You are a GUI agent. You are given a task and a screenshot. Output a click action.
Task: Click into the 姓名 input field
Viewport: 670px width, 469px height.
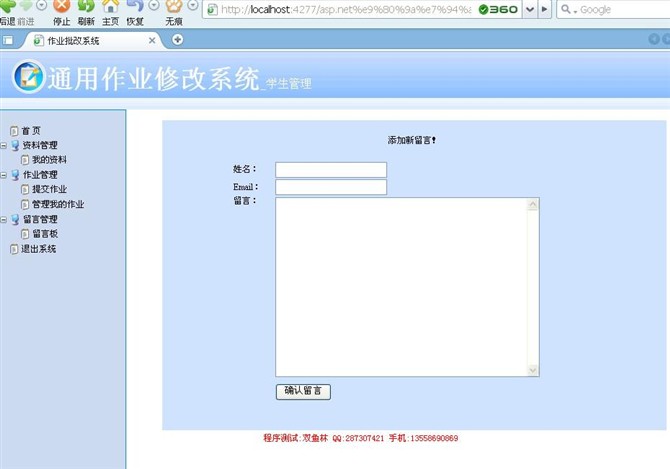(331, 170)
